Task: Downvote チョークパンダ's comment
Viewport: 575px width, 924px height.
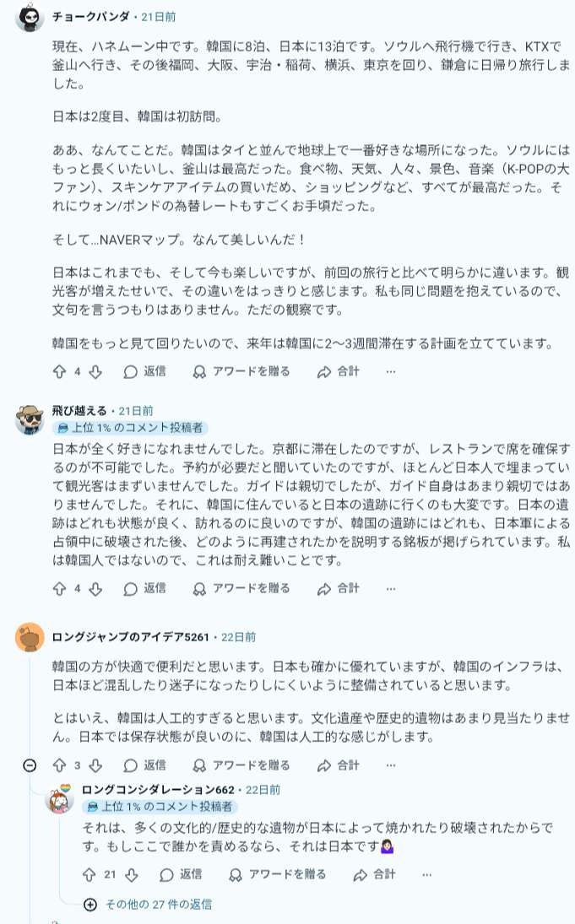Action: click(x=95, y=371)
